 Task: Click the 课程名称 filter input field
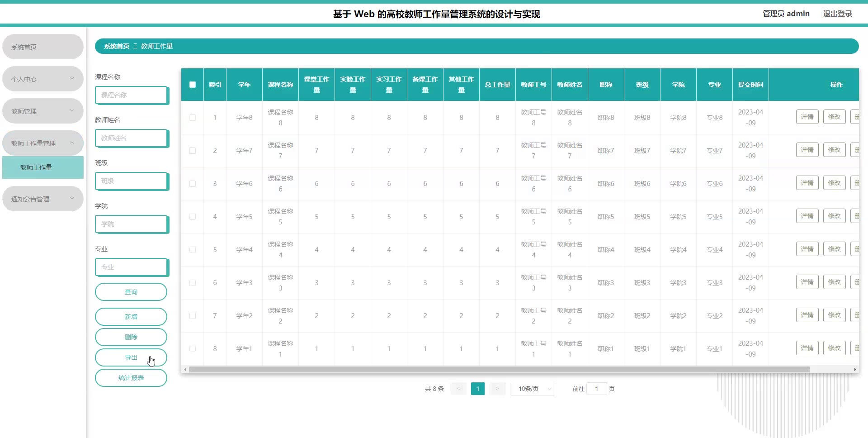131,95
